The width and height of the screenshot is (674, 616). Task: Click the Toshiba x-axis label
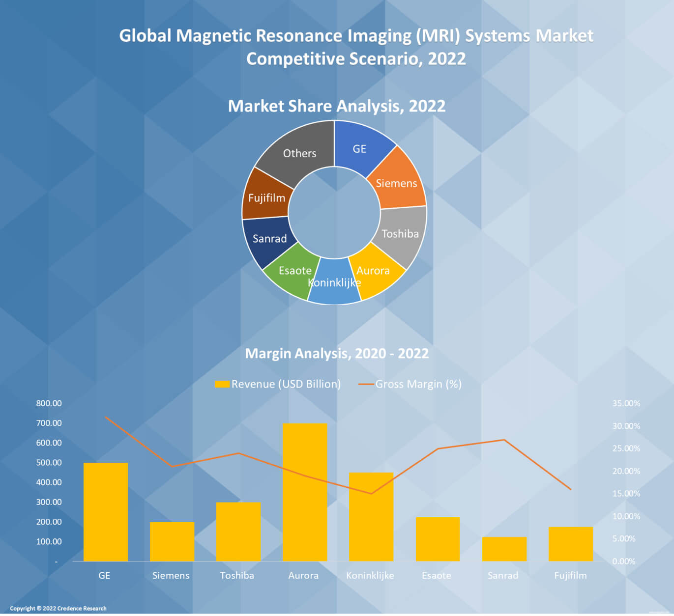[237, 575]
